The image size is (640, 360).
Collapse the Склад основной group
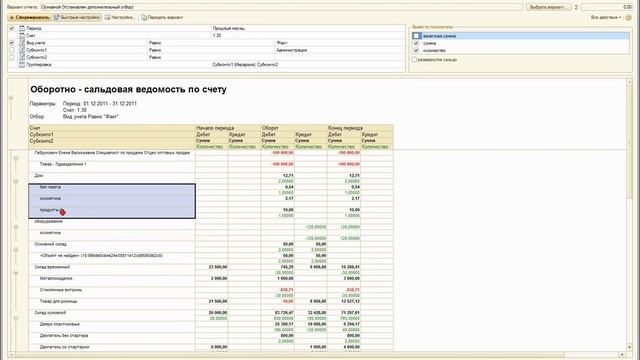16,318
